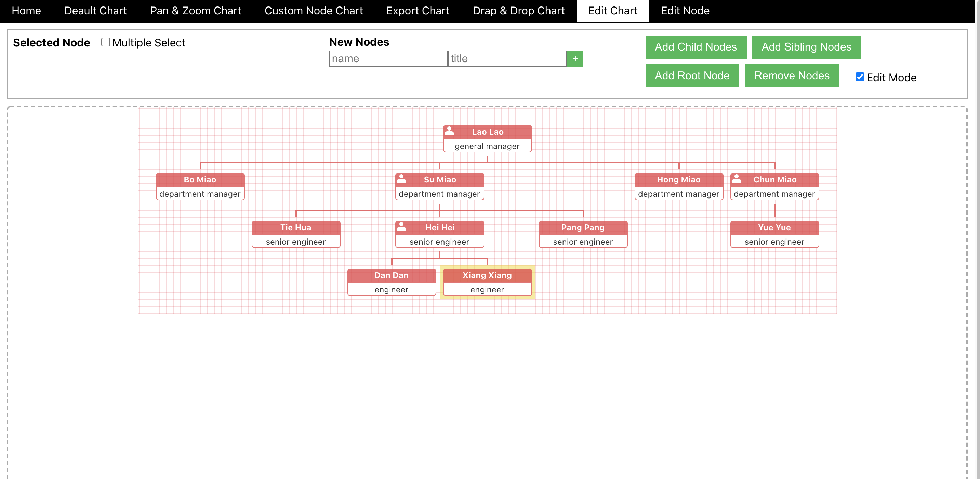Image resolution: width=980 pixels, height=479 pixels.
Task: Click the person icon on Su Miao node
Action: (401, 179)
